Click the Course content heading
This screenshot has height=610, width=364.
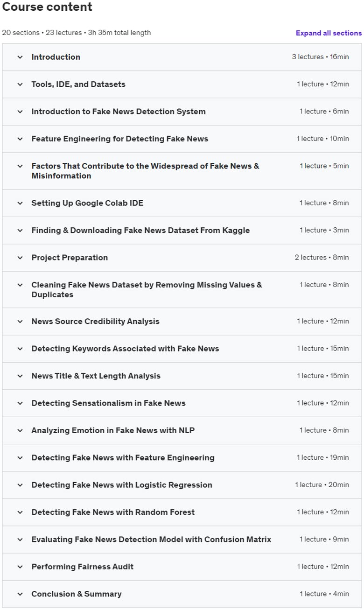point(47,7)
